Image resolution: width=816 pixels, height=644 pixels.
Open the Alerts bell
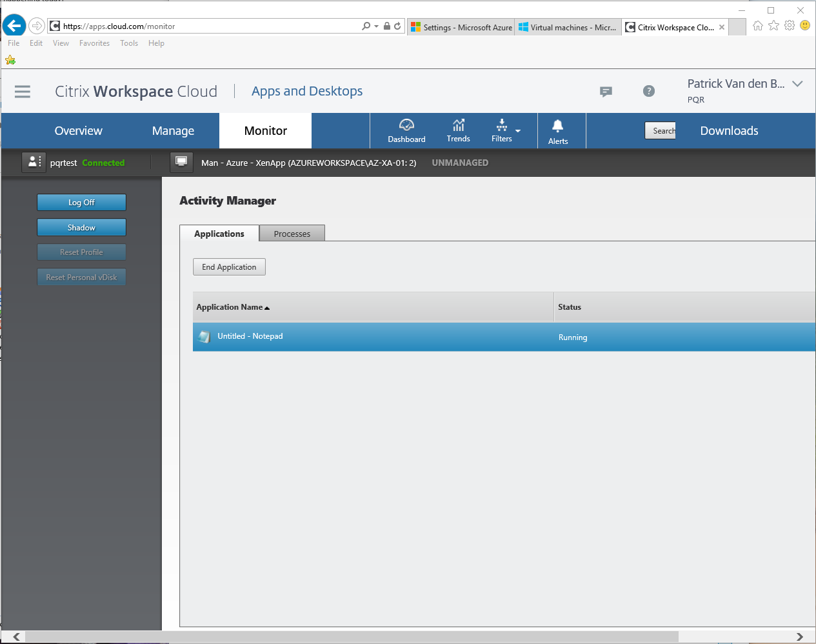pyautogui.click(x=558, y=132)
